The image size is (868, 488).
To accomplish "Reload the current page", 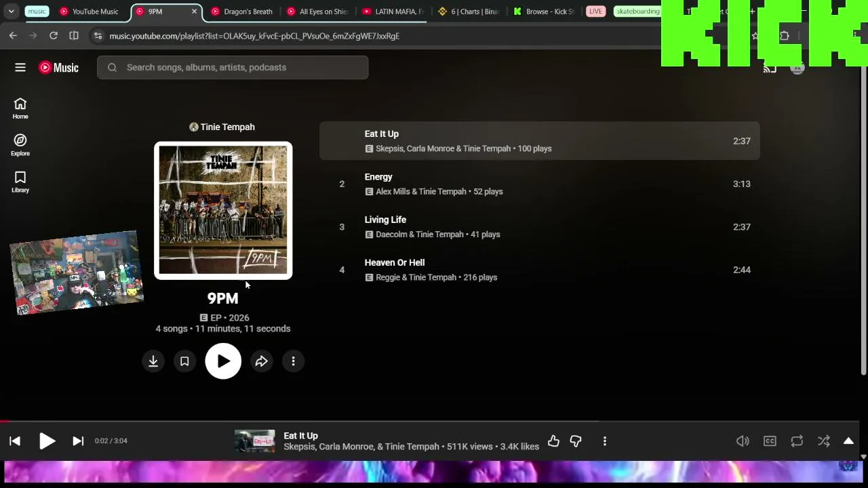I will 54,35.
